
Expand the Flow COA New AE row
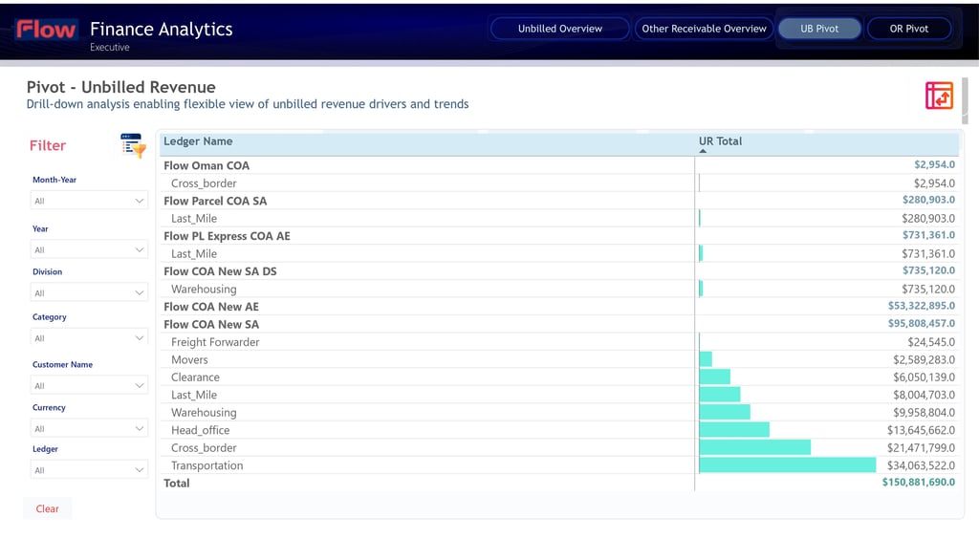pos(211,307)
